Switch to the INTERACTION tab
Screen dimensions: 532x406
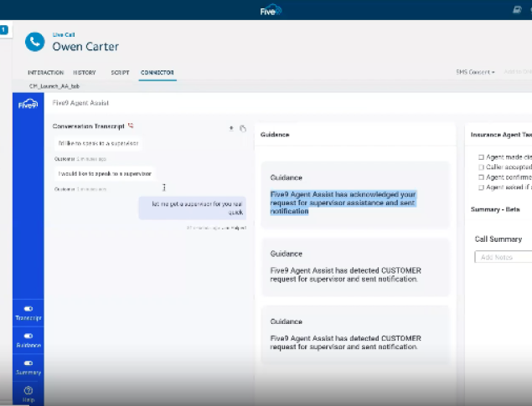pyautogui.click(x=45, y=73)
